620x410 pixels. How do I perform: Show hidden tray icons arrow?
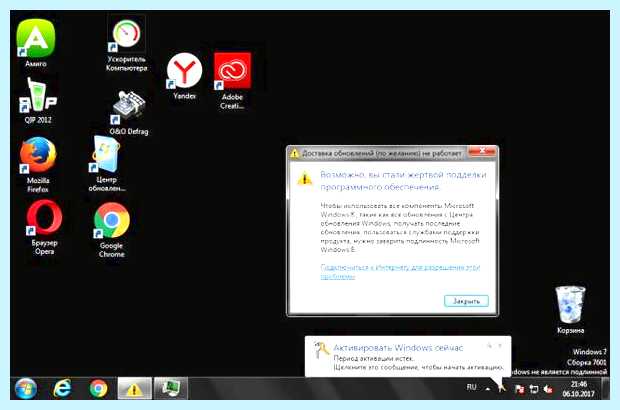click(488, 389)
